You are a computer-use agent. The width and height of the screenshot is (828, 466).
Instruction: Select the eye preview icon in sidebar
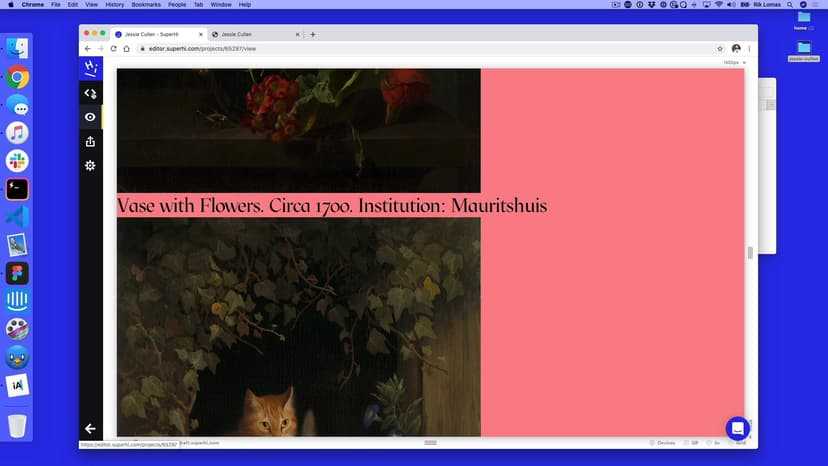[x=90, y=117]
